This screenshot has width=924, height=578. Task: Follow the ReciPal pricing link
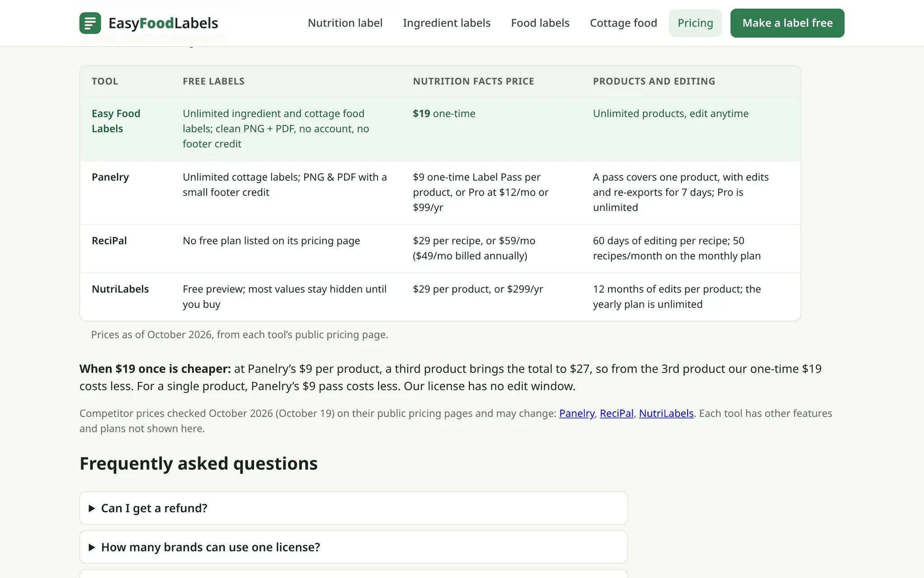click(x=617, y=413)
